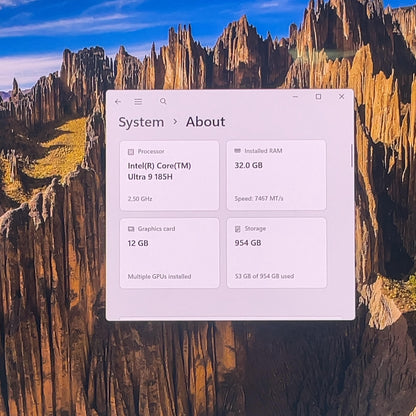Maximize the Settings window
This screenshot has width=416, height=416.
click(x=318, y=97)
